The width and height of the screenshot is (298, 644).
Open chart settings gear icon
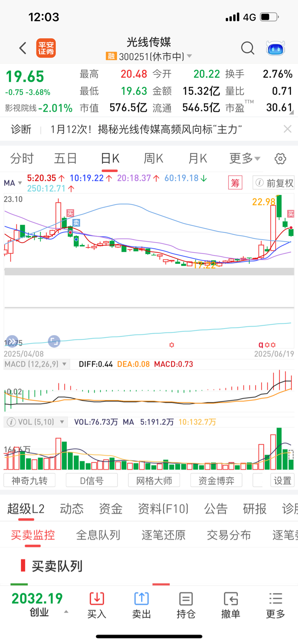[280, 158]
